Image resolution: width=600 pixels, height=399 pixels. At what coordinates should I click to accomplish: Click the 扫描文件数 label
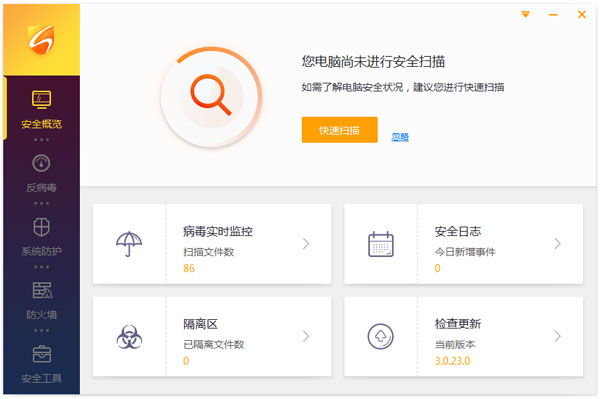[x=209, y=252]
